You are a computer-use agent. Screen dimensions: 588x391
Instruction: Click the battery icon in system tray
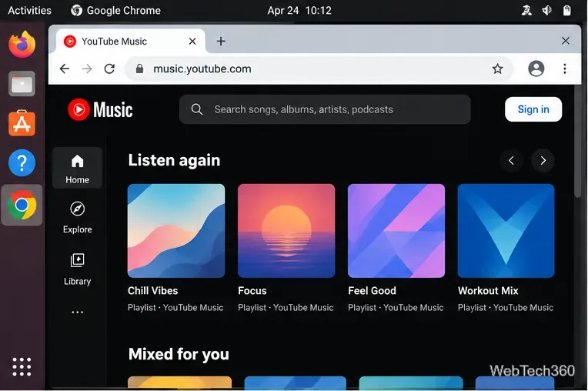coord(567,10)
